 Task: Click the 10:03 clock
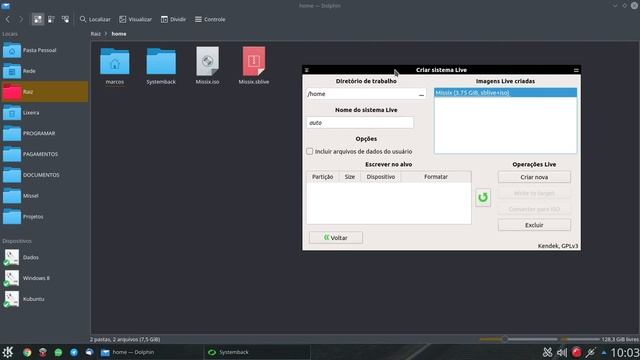coord(625,353)
